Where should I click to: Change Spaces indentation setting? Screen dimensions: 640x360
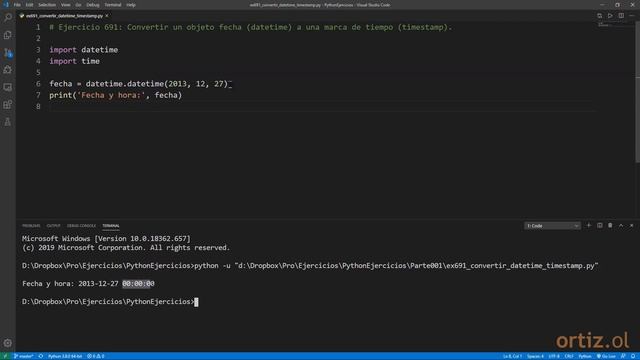coord(535,356)
